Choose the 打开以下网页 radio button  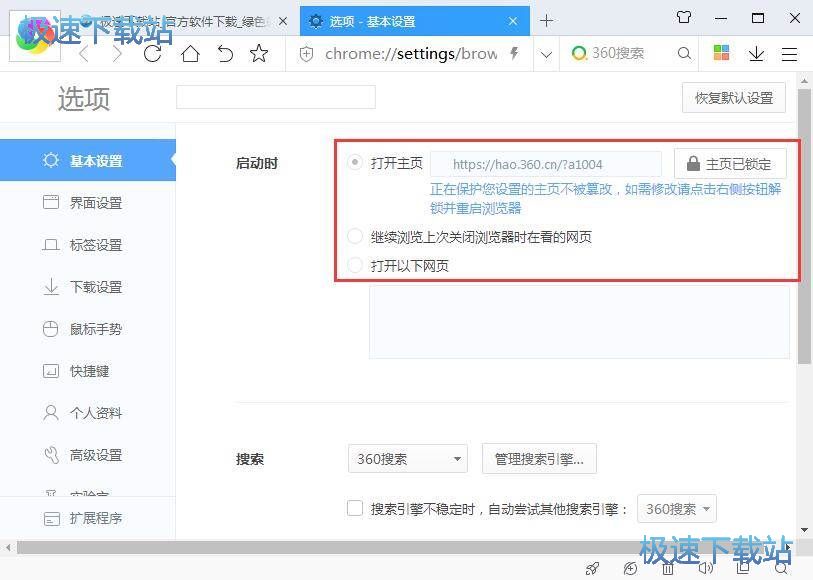354,266
